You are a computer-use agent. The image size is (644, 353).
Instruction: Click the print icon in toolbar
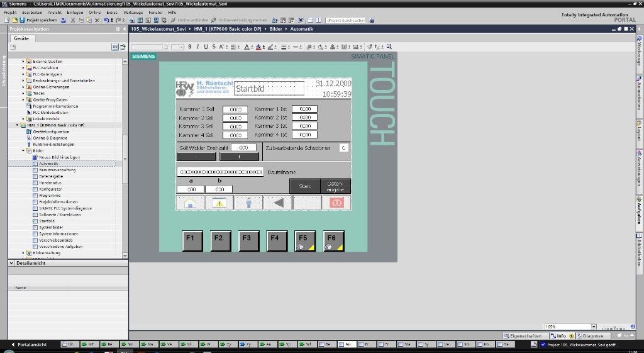click(64, 20)
